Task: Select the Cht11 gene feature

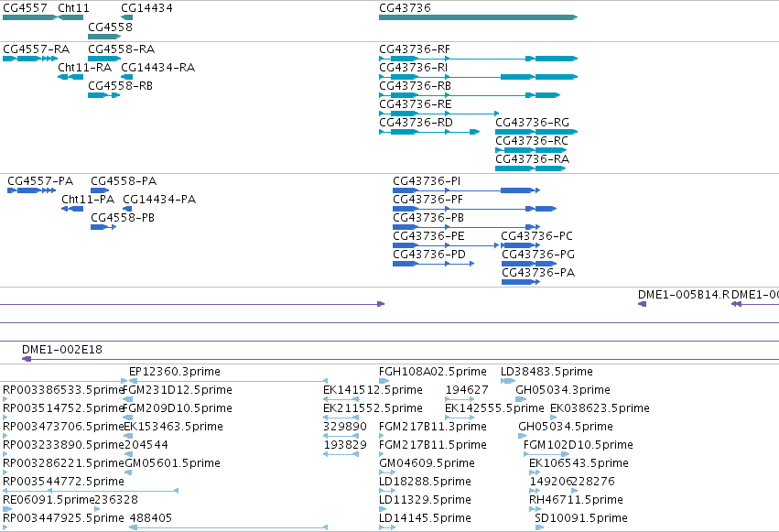Action: coord(70,17)
